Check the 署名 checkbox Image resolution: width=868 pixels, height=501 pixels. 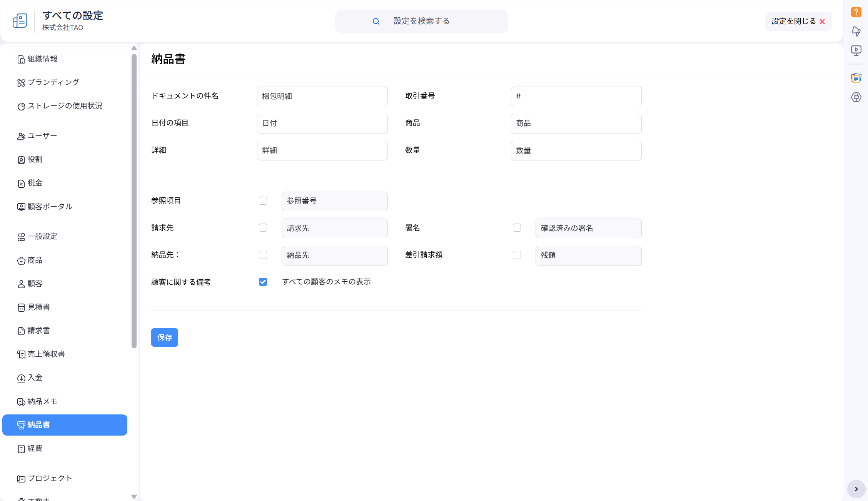pos(517,228)
